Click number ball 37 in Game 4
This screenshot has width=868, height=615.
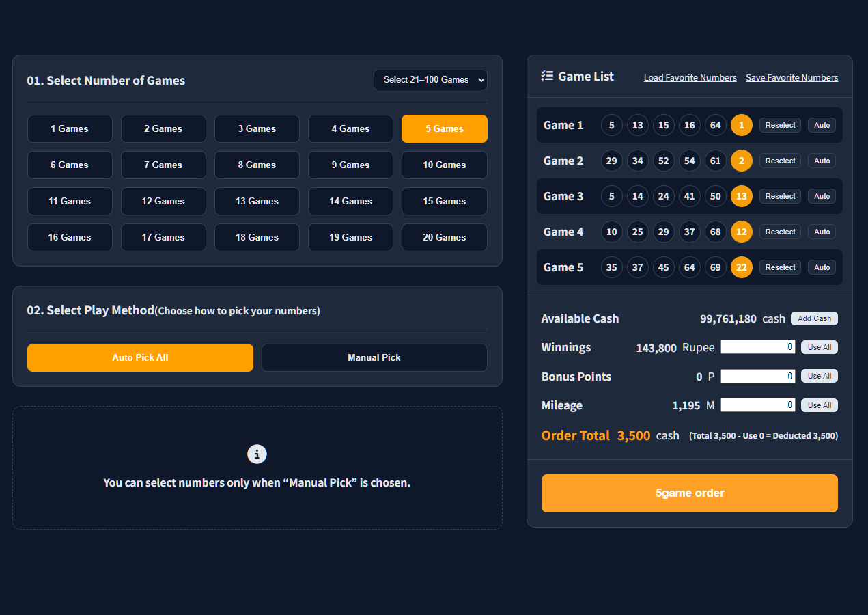(x=689, y=232)
